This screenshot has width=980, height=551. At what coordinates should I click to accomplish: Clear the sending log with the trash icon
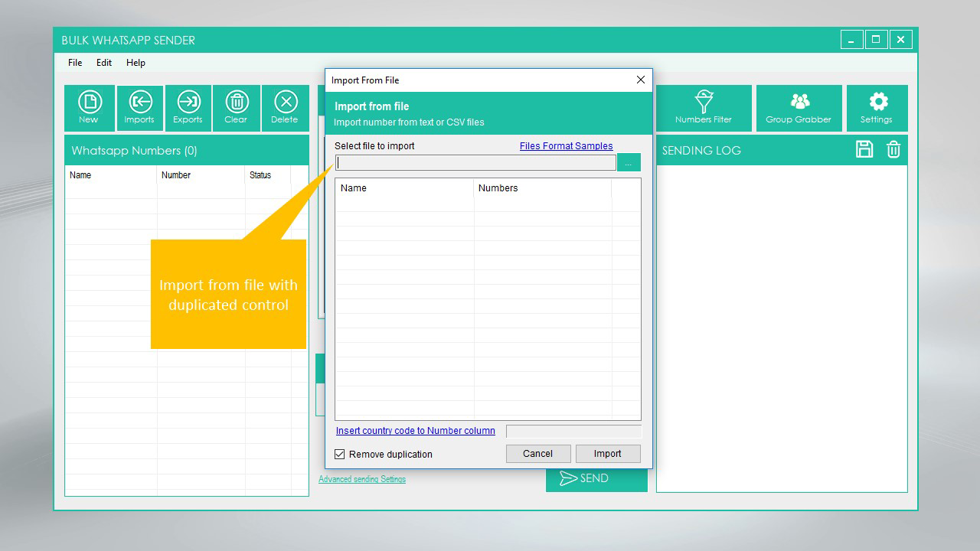tap(893, 149)
